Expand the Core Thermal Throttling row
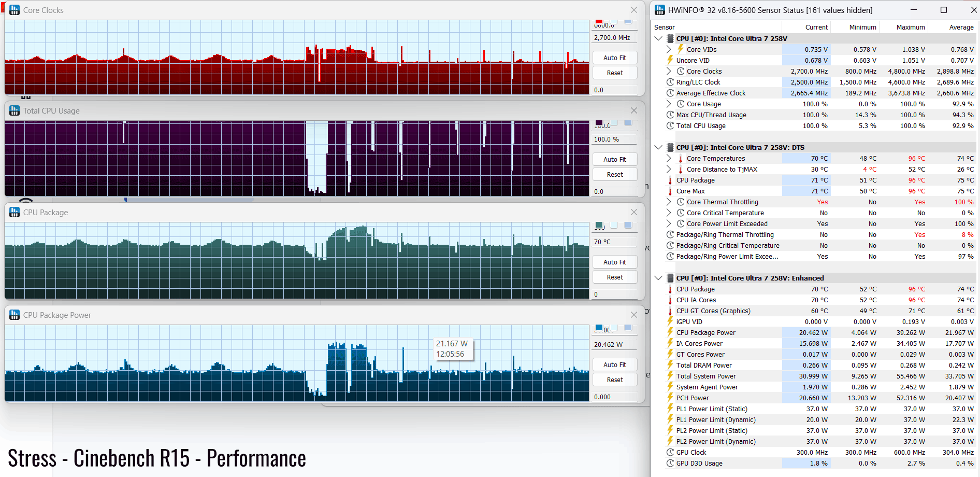Image resolution: width=980 pixels, height=477 pixels. pyautogui.click(x=669, y=202)
